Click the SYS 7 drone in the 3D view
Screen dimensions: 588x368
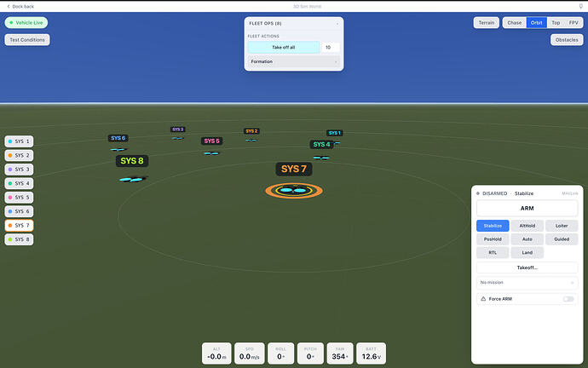[294, 190]
